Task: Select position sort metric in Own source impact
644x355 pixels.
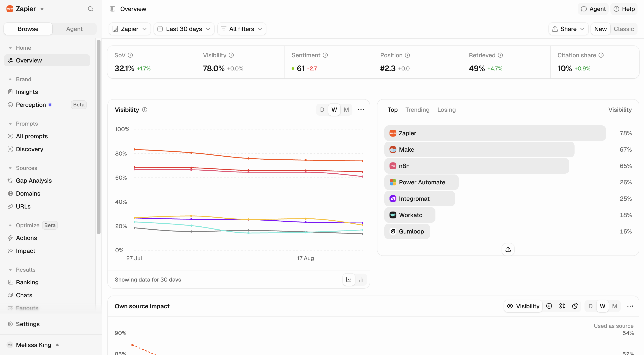Action: point(562,306)
